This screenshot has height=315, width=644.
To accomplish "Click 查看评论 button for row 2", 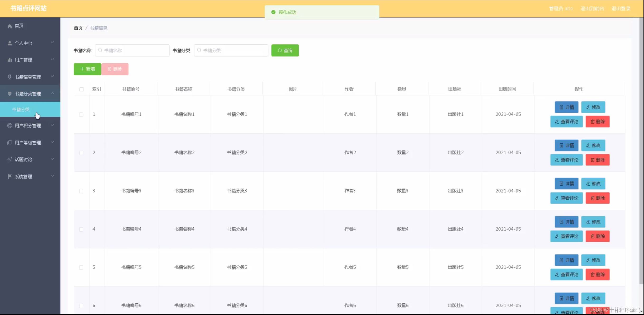I will 566,160.
